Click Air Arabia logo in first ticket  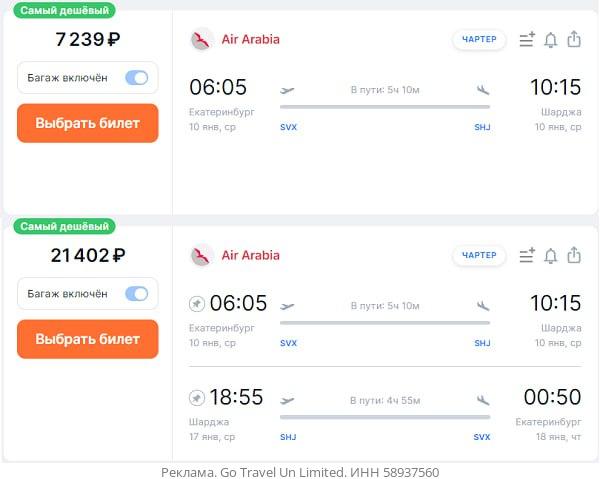pos(201,39)
